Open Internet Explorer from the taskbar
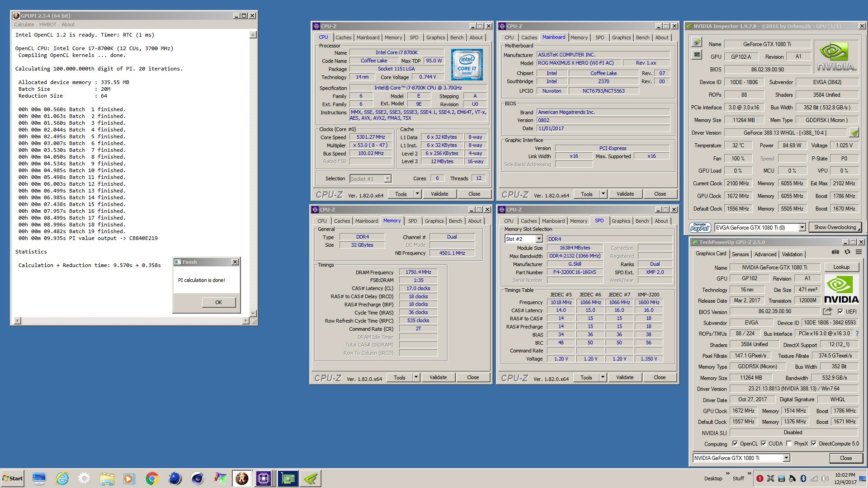 pos(62,478)
